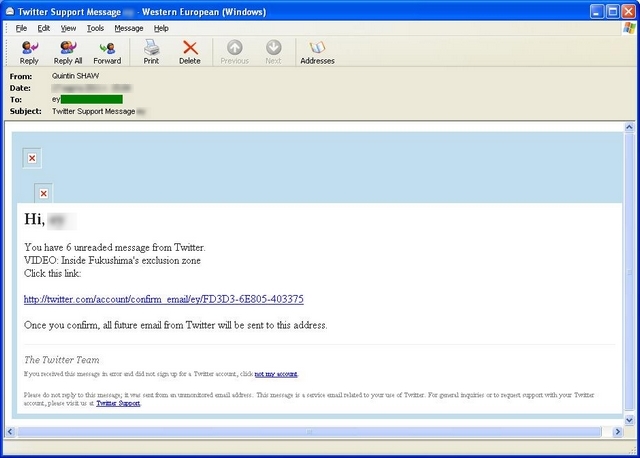Click the horizontal scrollbar thumb
The height and width of the screenshot is (458, 640).
pyautogui.click(x=309, y=431)
